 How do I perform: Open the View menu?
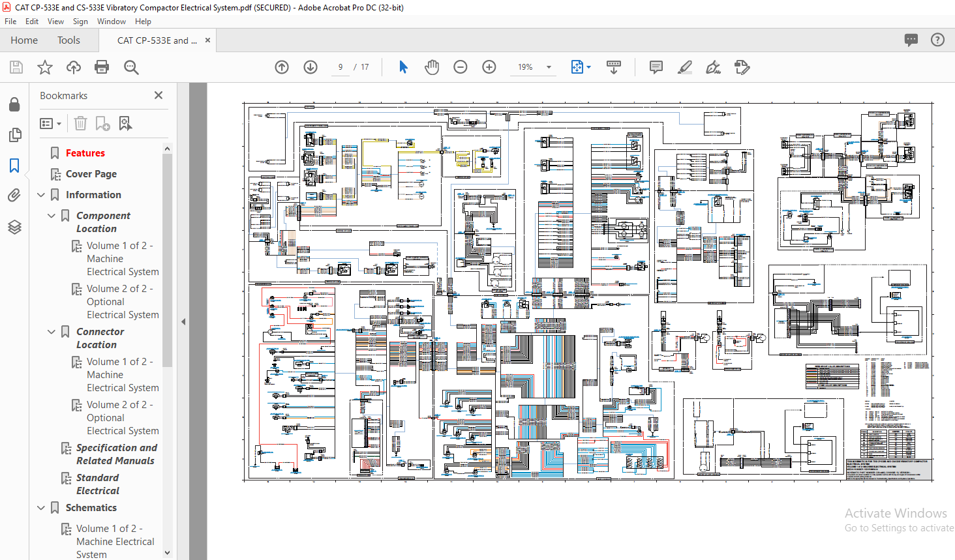pyautogui.click(x=56, y=22)
